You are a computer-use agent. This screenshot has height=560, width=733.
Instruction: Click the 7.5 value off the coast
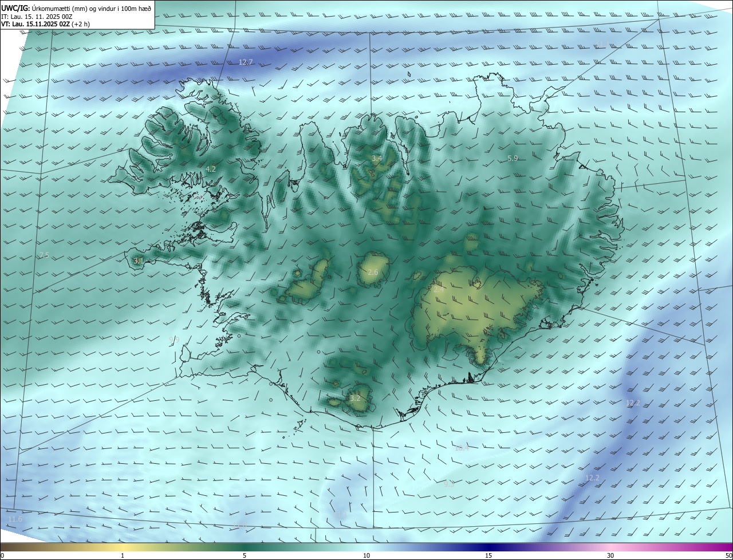tap(44, 255)
